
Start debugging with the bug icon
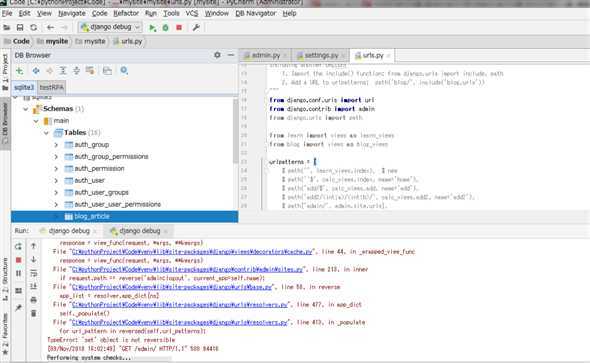pos(166,27)
